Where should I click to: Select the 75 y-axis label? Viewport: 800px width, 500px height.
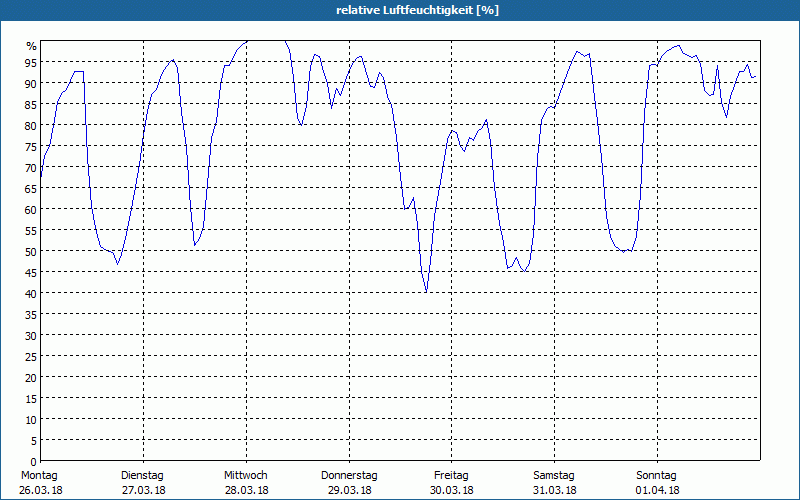[x=32, y=146]
